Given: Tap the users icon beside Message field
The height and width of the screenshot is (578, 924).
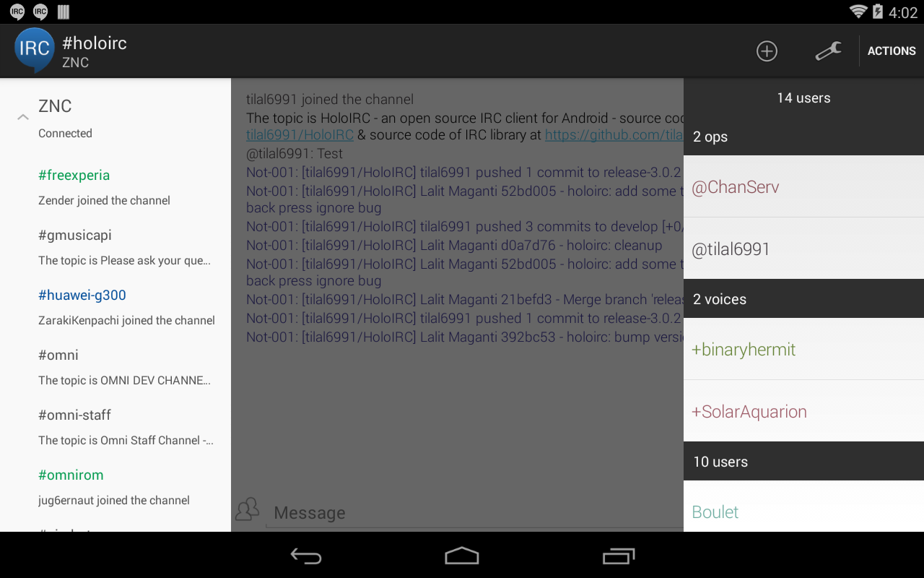Looking at the screenshot, I should pyautogui.click(x=248, y=509).
